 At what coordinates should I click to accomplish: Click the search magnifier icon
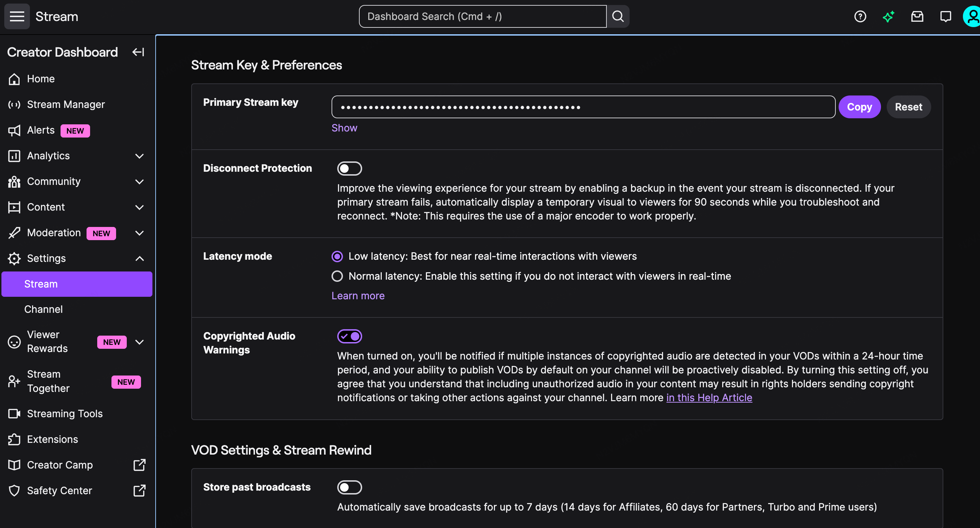pos(618,16)
